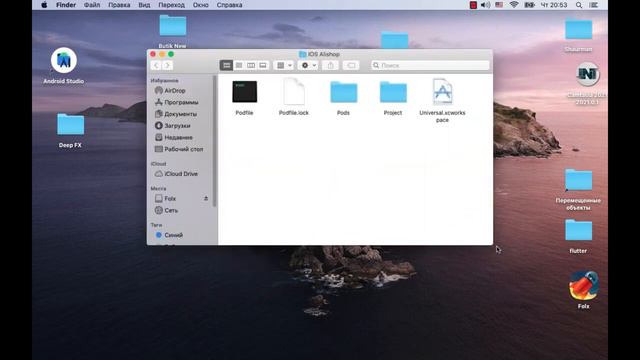Switch to icon view
The image size is (640, 360).
226,65
